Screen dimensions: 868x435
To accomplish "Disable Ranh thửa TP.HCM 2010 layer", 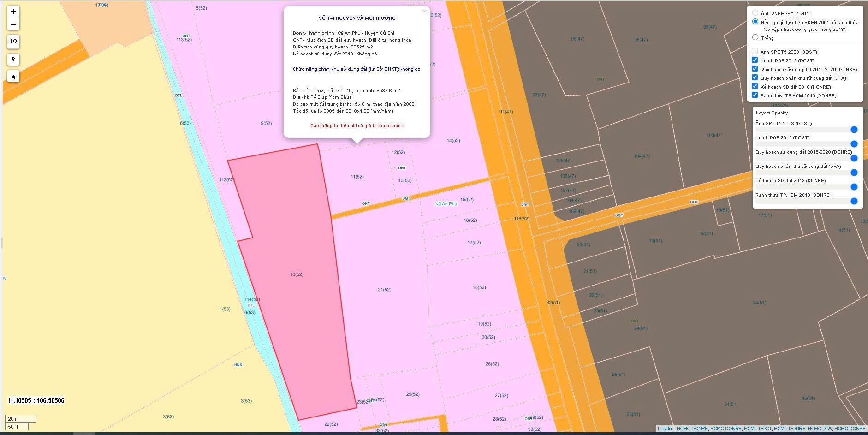I will tap(755, 95).
